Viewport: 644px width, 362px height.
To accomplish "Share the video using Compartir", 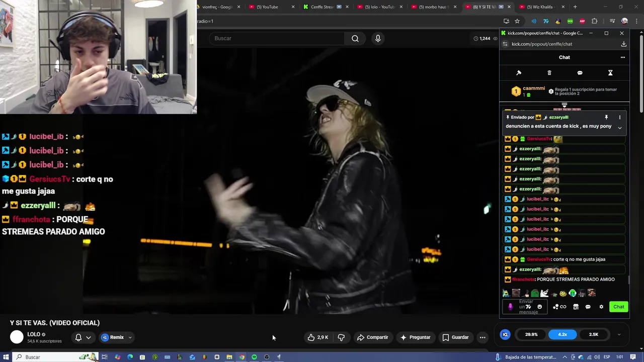I will pos(372,337).
